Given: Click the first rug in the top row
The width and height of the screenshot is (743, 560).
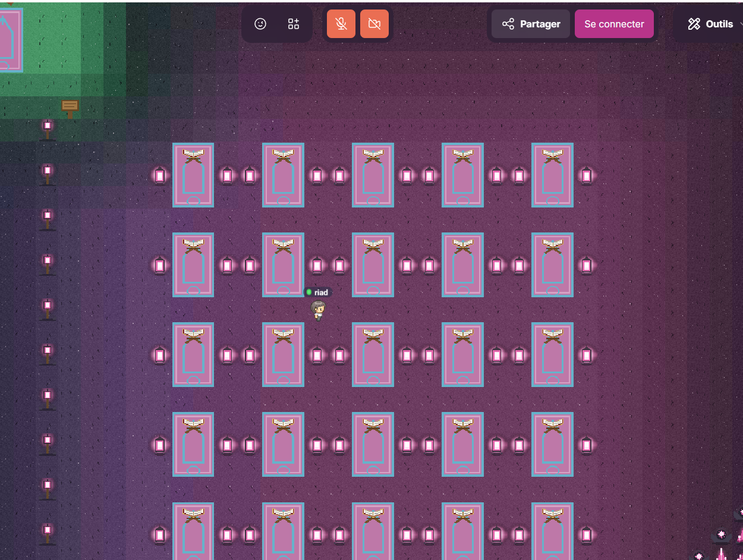Looking at the screenshot, I should (193, 175).
